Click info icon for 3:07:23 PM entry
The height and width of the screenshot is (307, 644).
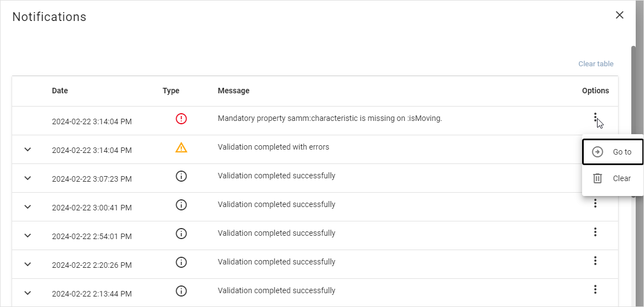click(181, 176)
